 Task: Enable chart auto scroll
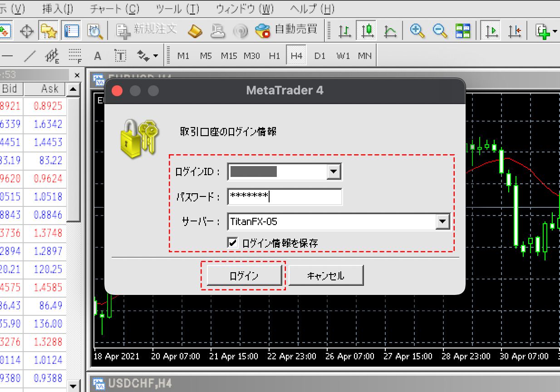[x=490, y=31]
